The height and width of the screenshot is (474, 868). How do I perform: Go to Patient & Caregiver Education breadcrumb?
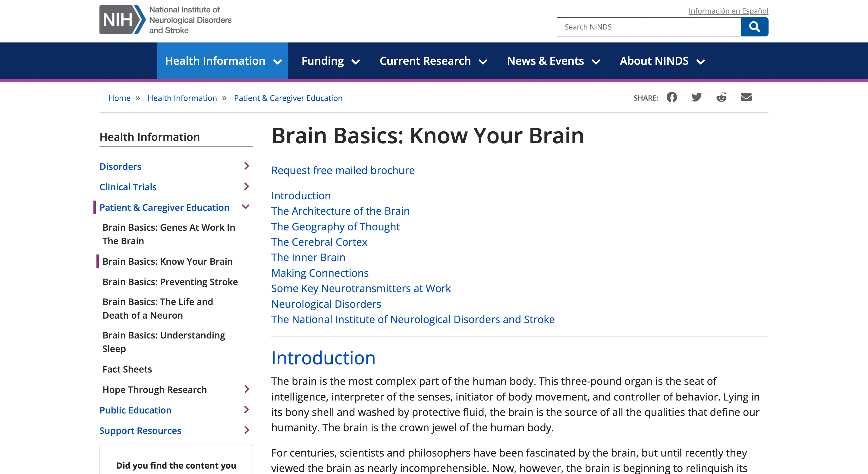pos(288,98)
